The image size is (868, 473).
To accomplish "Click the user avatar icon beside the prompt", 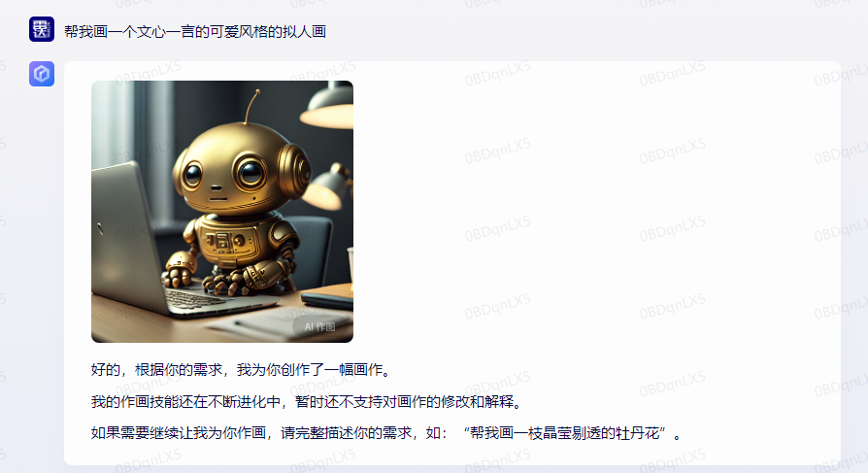I will [x=42, y=29].
